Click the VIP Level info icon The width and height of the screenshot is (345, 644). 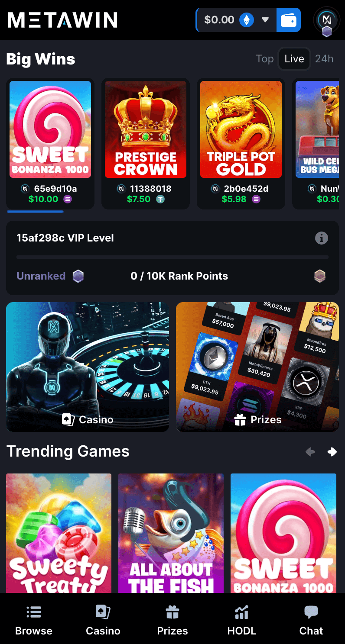[x=321, y=238]
